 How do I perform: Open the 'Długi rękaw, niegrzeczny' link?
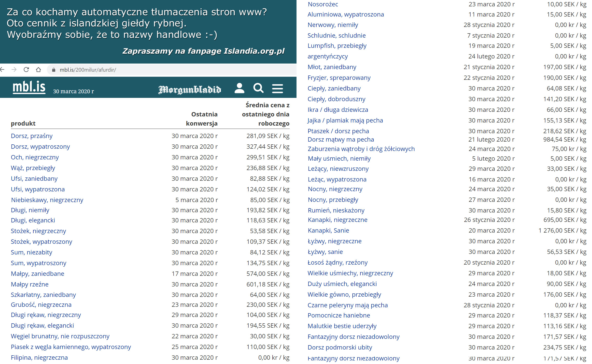[x=46, y=315]
